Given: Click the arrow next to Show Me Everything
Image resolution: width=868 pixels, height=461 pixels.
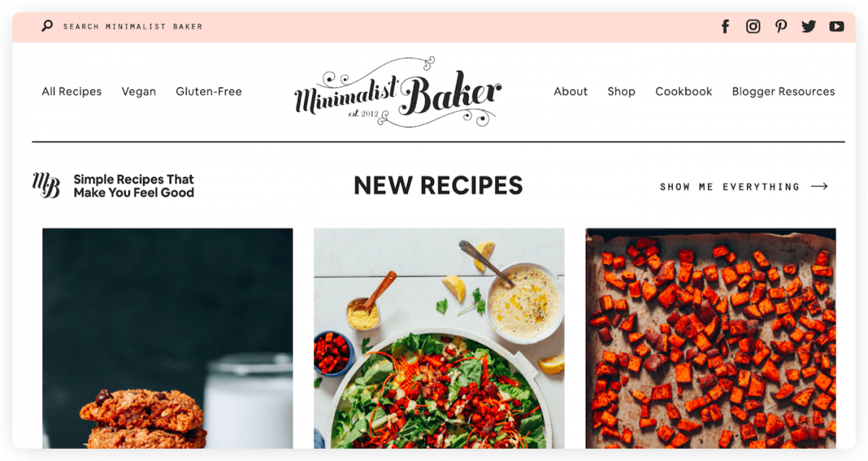Looking at the screenshot, I should pos(820,186).
